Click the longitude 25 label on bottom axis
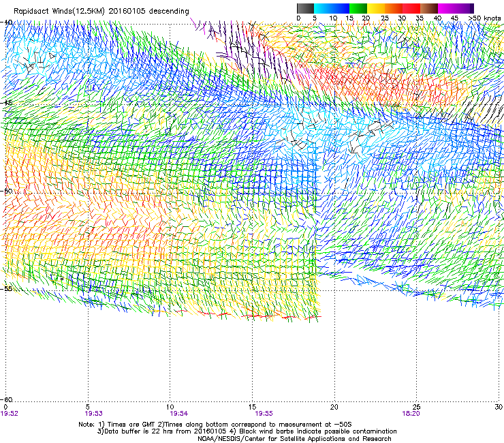The width and height of the screenshot is (504, 443). click(x=417, y=407)
